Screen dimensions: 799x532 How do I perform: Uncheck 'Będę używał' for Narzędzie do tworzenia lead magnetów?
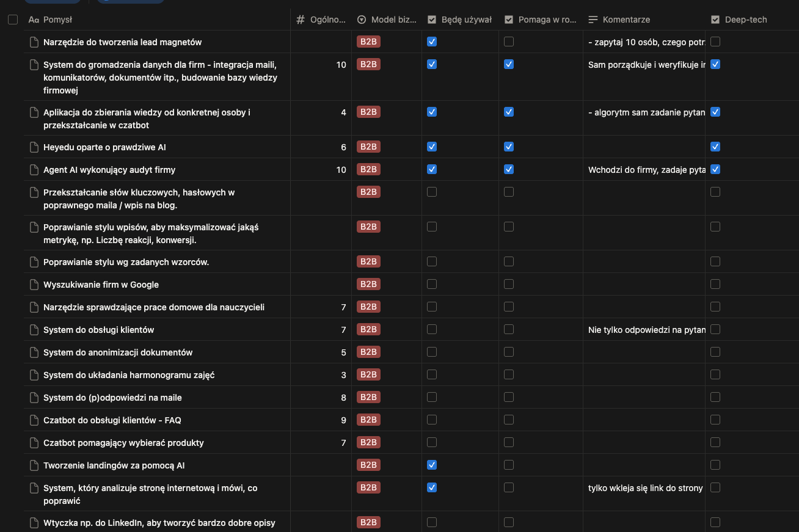(x=432, y=42)
